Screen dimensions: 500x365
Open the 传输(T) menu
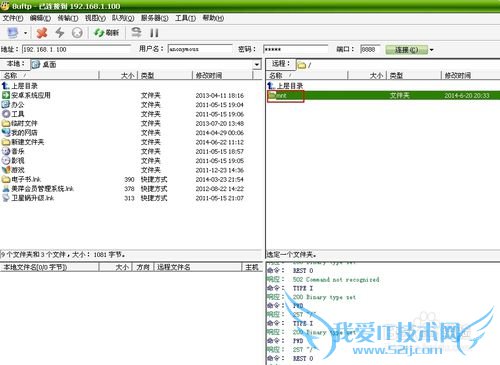pos(68,18)
